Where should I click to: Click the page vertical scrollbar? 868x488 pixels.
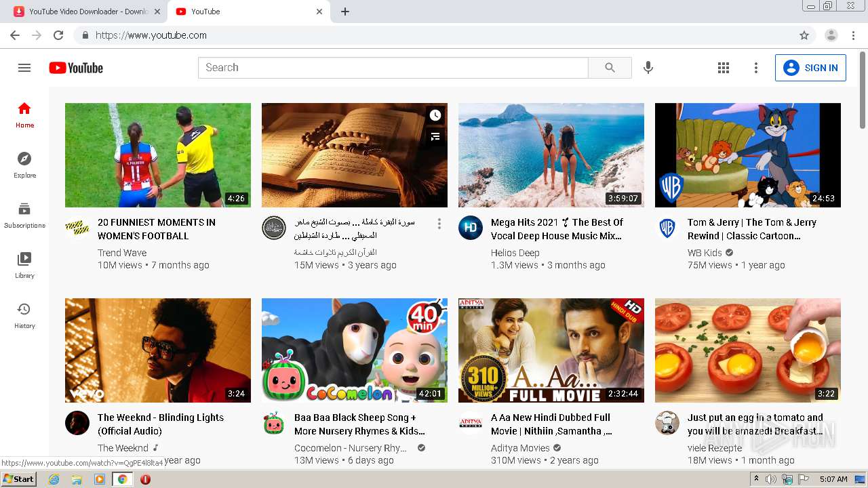click(x=863, y=89)
